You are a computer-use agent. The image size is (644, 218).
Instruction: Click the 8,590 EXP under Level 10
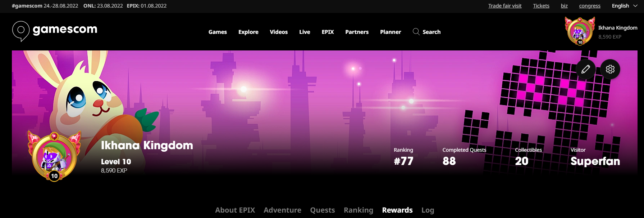point(114,170)
